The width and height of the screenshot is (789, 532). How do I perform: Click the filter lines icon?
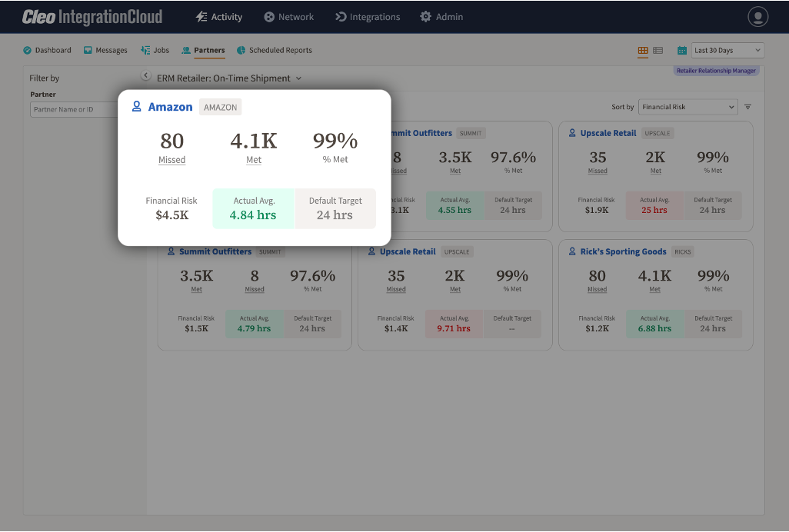[x=747, y=107]
